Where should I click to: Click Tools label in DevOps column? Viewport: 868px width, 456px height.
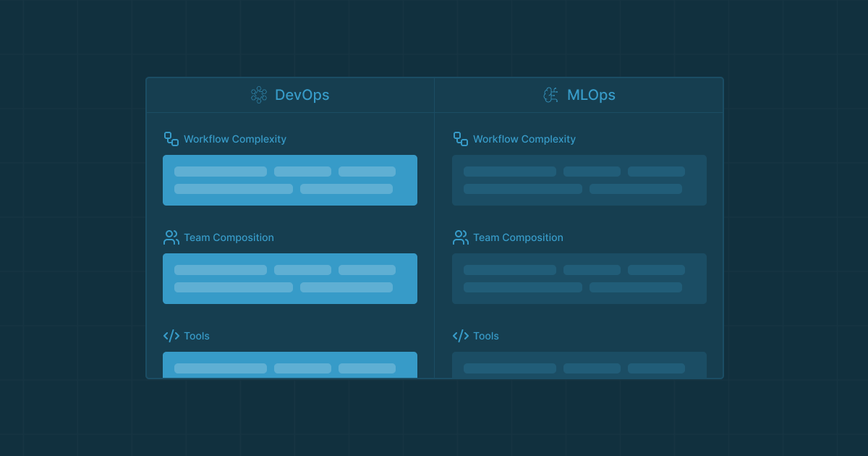pos(197,336)
